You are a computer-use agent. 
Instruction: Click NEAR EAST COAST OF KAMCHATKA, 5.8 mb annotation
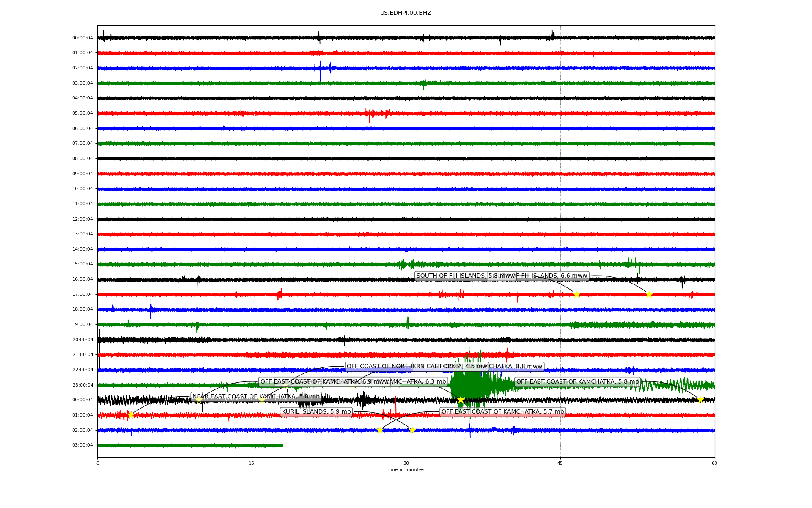[256, 397]
